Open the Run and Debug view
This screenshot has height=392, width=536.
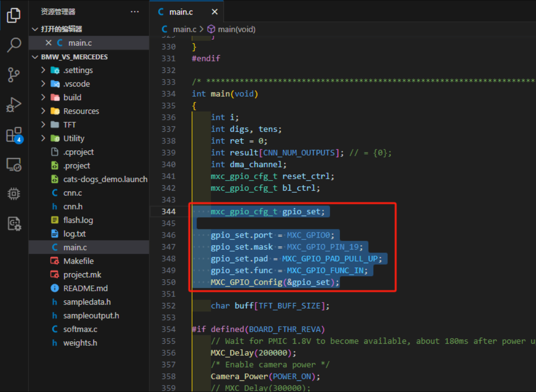[14, 105]
